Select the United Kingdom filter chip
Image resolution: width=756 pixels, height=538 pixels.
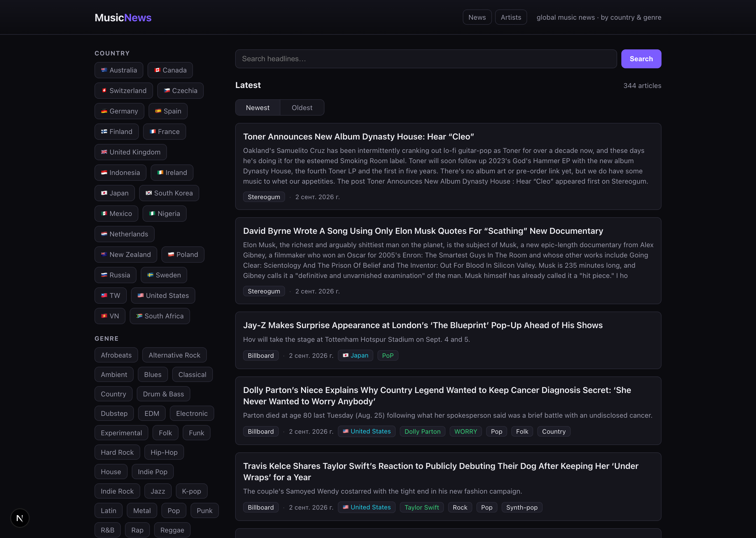(131, 152)
